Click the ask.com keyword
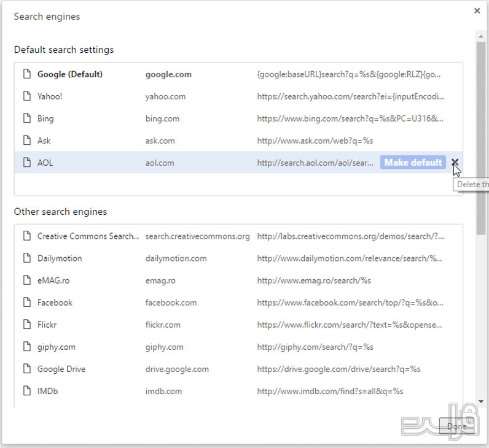The height and width of the screenshot is (448, 489). point(160,141)
